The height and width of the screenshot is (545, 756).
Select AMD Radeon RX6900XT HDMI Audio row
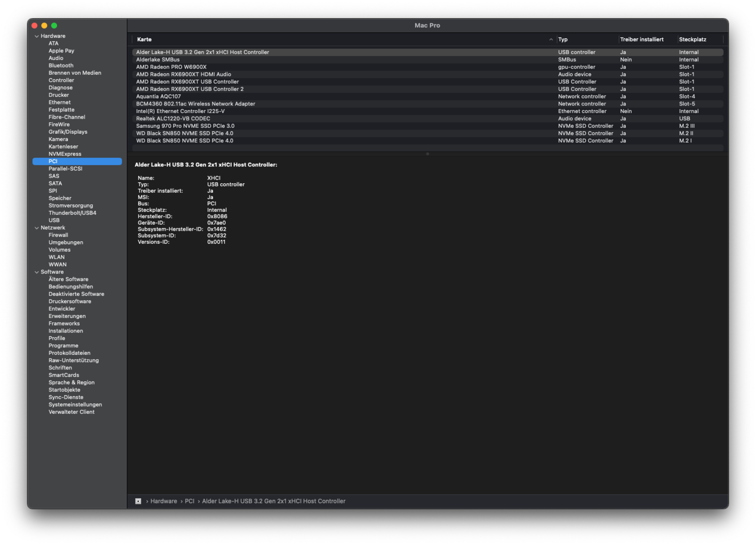coord(428,74)
